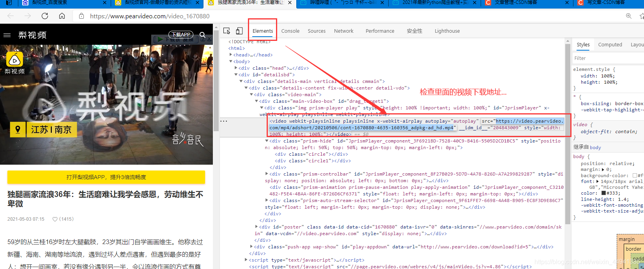
Task: Click the 下载APP button on page header
Action: click(181, 35)
